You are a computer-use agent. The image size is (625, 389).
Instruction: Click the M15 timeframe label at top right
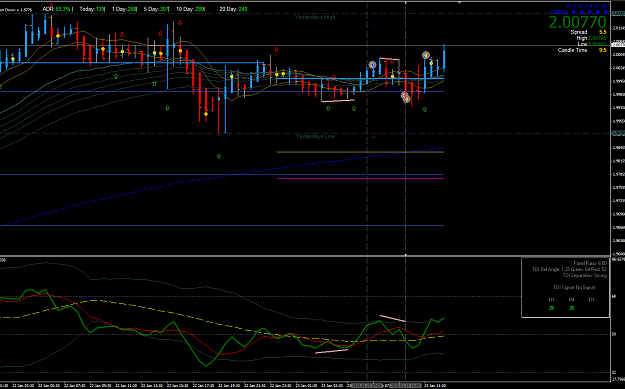point(572,6)
